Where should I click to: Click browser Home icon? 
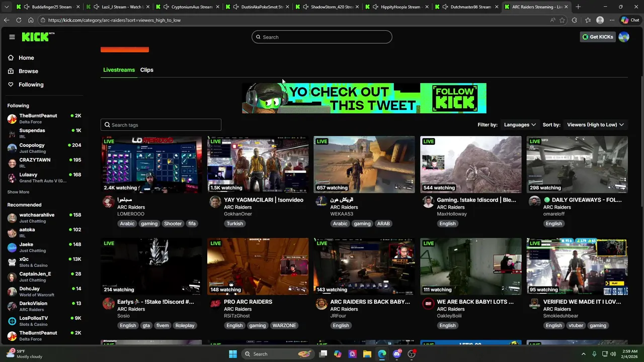coord(31,20)
